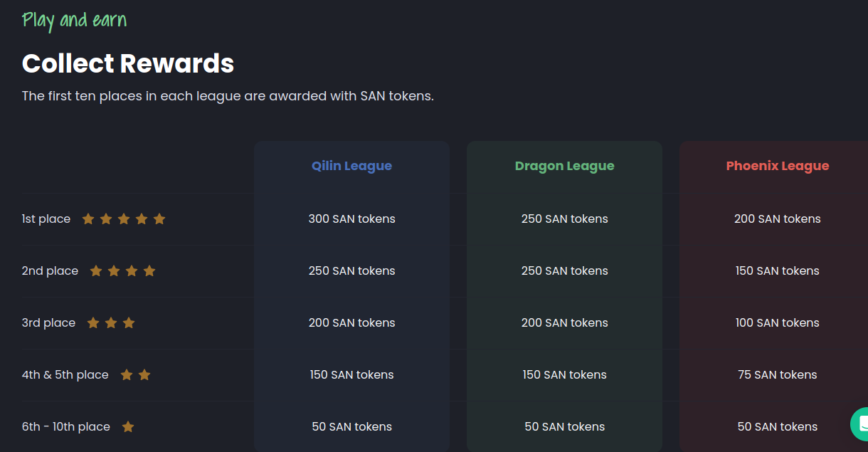Select the Phoenix League column header
Image resolution: width=868 pixels, height=452 pixels.
click(x=778, y=166)
